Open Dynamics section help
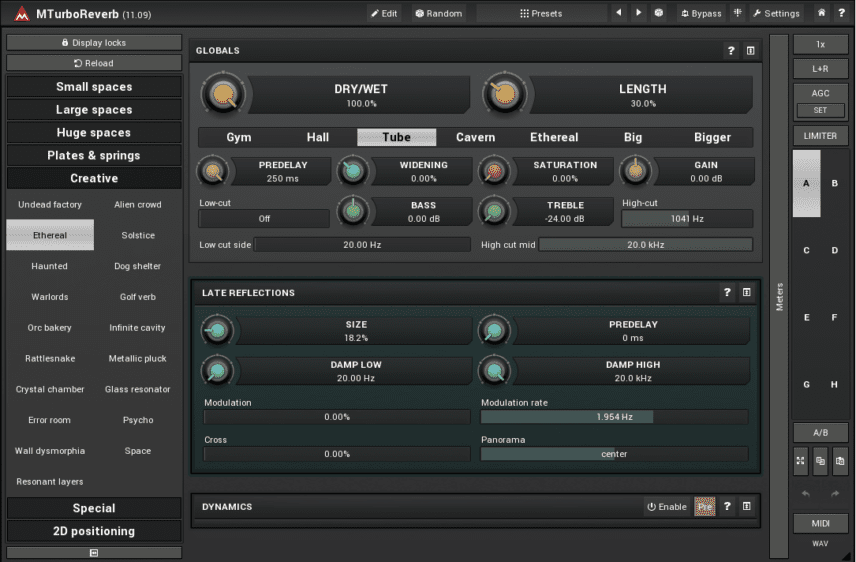Screen dimensions: 856x562 (x=727, y=506)
